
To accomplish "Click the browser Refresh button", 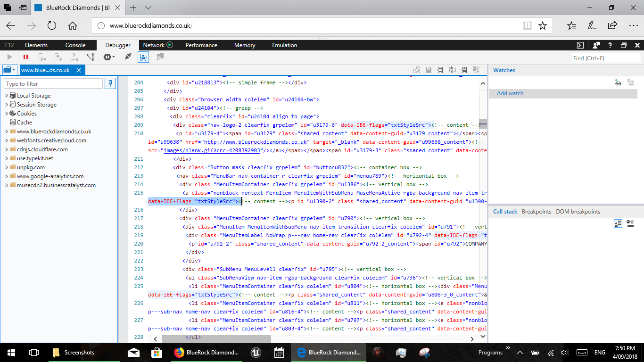I will 52,25.
